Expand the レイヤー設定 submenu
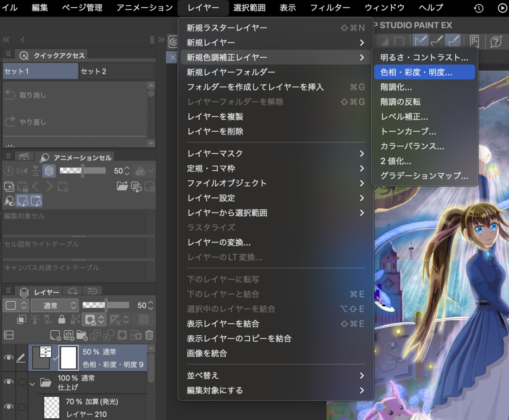This screenshot has width=509, height=420. click(x=276, y=198)
